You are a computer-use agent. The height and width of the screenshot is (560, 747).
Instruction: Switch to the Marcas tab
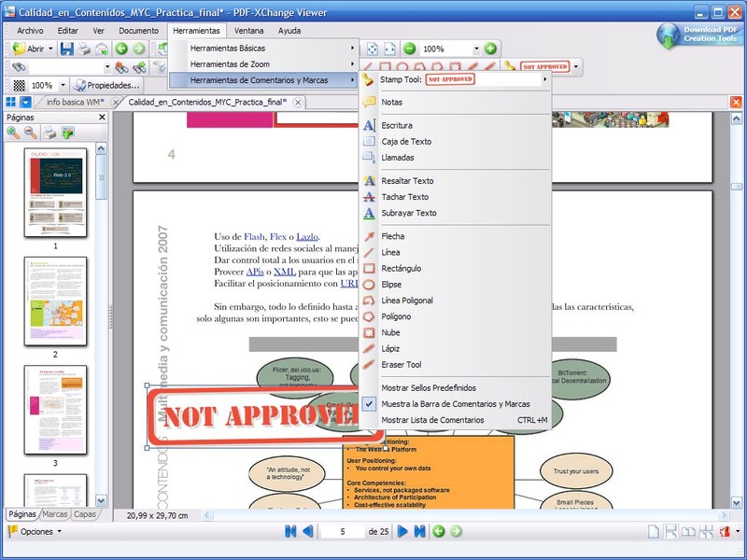pos(55,514)
